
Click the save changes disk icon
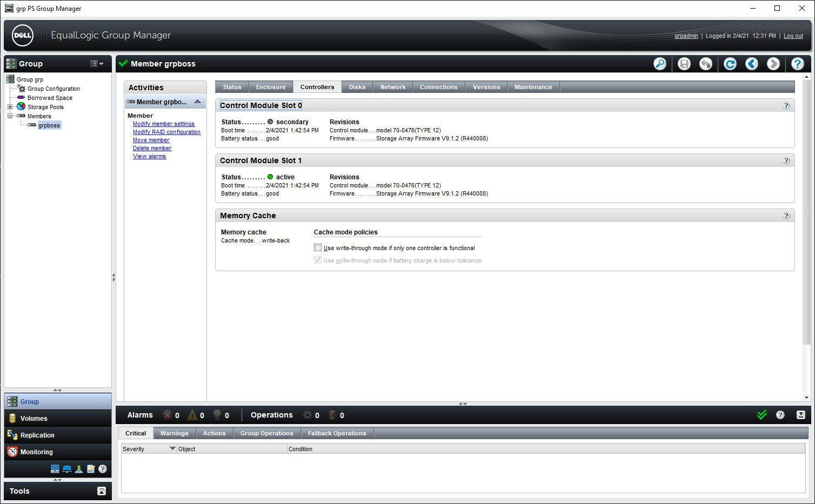tap(684, 64)
